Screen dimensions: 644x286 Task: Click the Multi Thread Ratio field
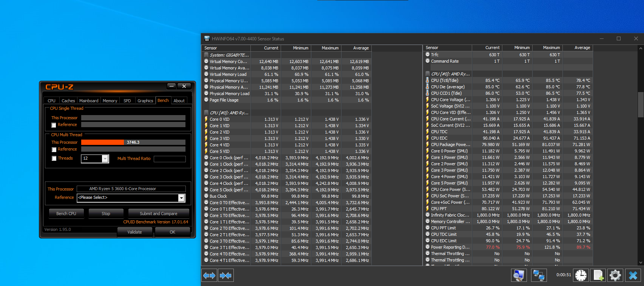(170, 159)
